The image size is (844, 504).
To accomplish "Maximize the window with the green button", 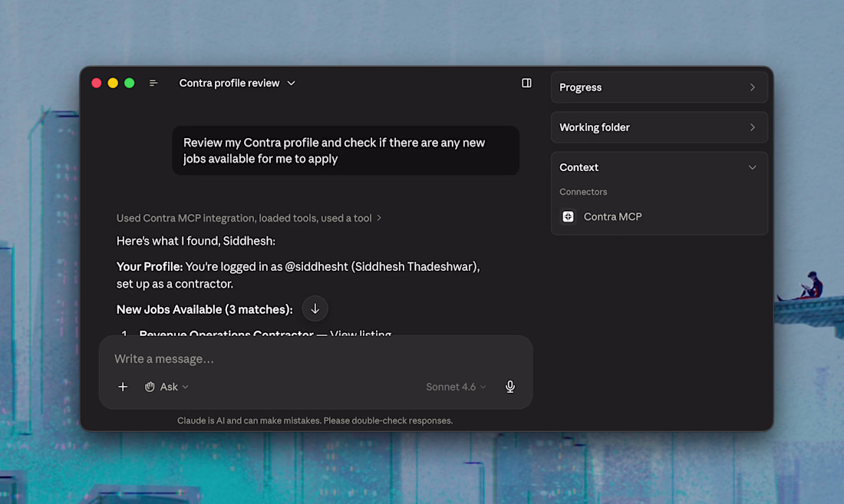I will [129, 83].
